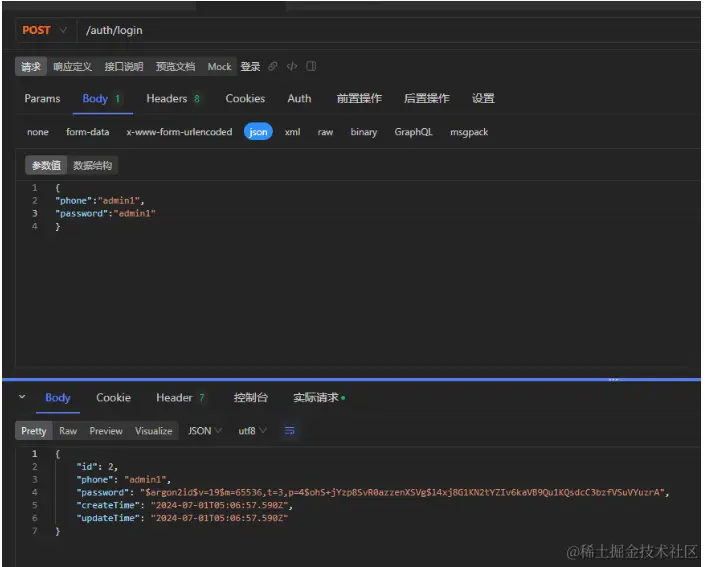Choose the none body type
The width and height of the screenshot is (705, 567).
point(38,132)
